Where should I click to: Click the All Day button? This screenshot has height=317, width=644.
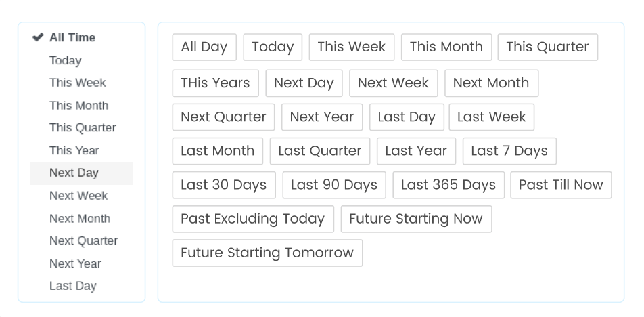pyautogui.click(x=204, y=47)
